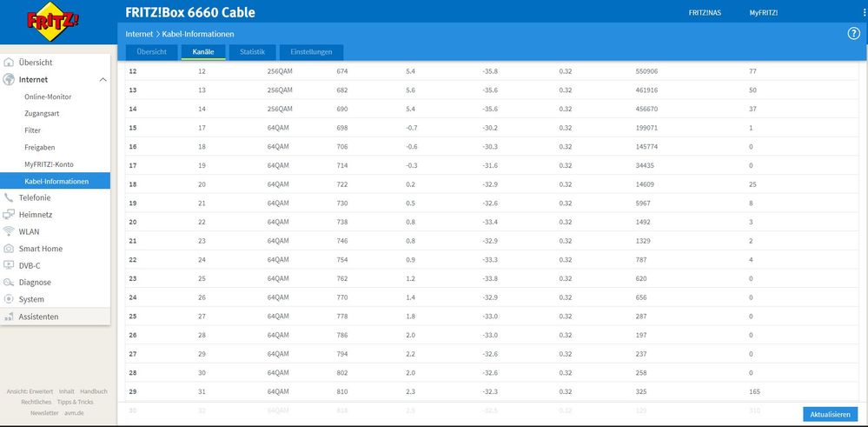The width and height of the screenshot is (868, 427).
Task: Open the Diagnose menu label
Action: coord(35,283)
